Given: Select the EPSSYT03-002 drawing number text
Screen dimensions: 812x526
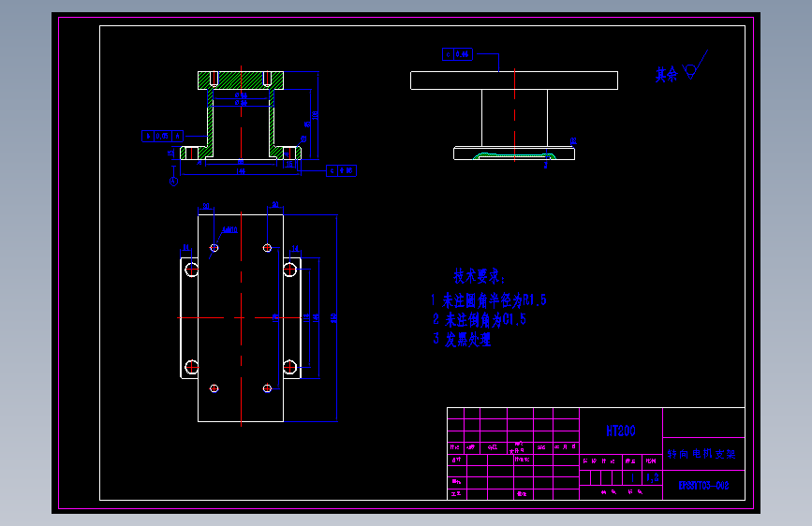Looking at the screenshot, I should [x=703, y=485].
